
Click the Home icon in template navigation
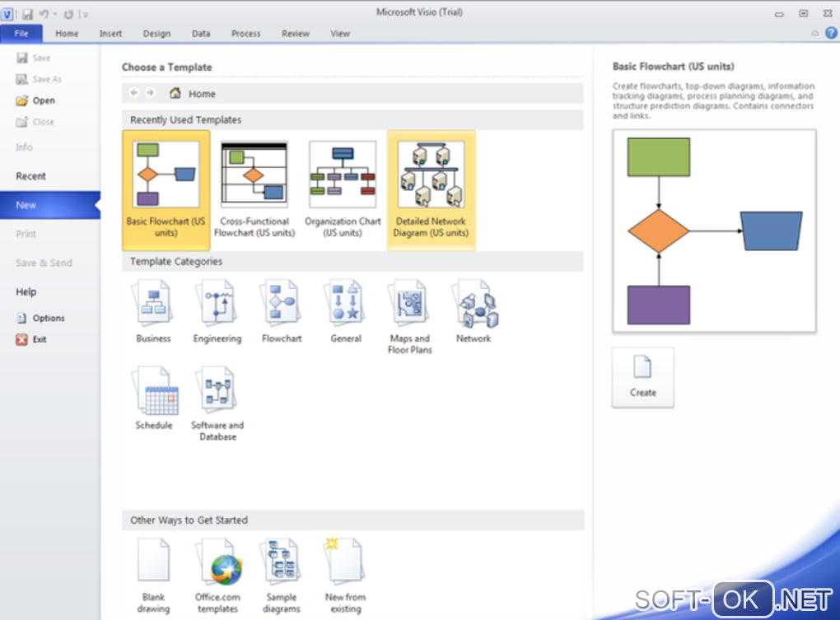[175, 93]
